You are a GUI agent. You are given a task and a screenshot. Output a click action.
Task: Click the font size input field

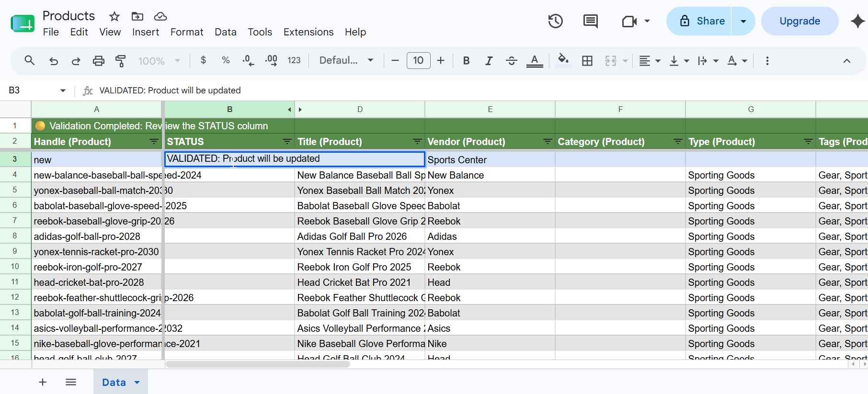tap(418, 61)
